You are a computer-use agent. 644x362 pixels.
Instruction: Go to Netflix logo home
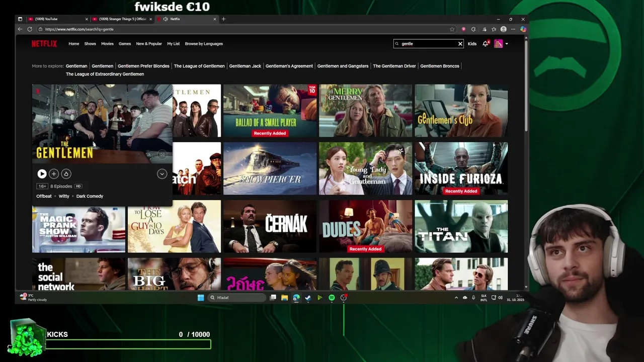pos(44,44)
